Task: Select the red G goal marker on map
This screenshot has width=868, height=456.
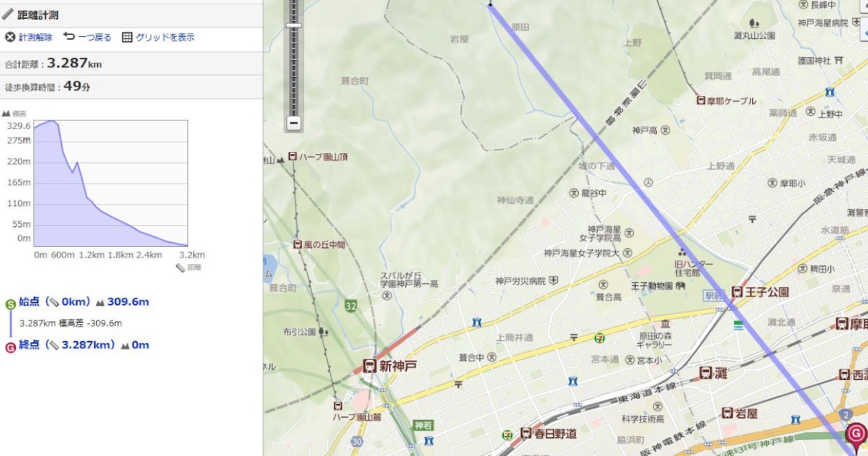Action: click(856, 434)
